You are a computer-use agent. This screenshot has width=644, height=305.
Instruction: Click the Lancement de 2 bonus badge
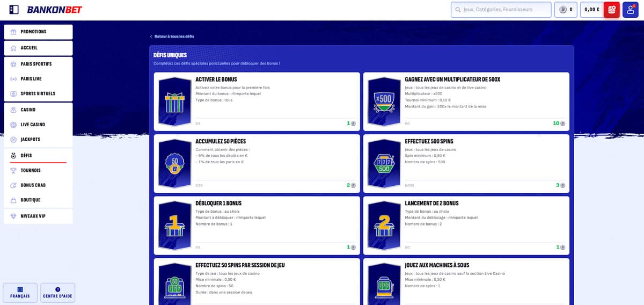click(384, 226)
